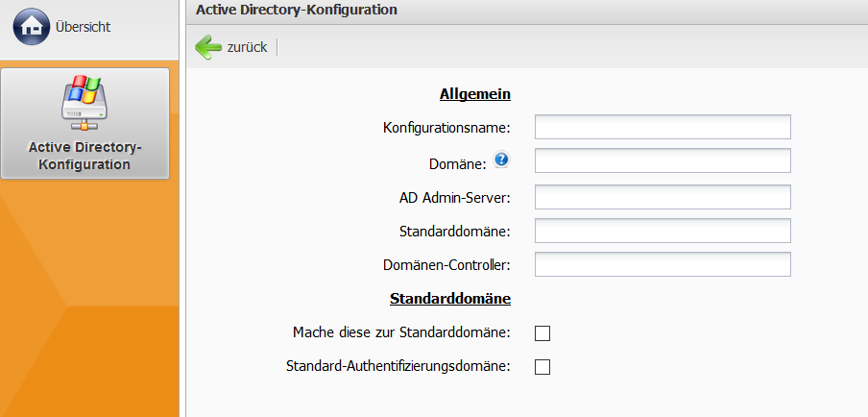Click the underlined 'Standarddomäne' section heading
This screenshot has width=868, height=417.
tap(450, 299)
